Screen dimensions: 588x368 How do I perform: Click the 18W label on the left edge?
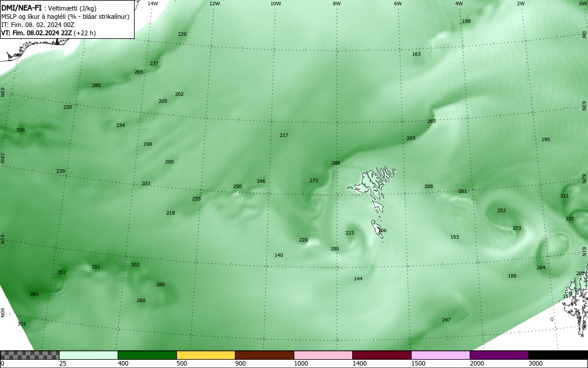pos(2,158)
